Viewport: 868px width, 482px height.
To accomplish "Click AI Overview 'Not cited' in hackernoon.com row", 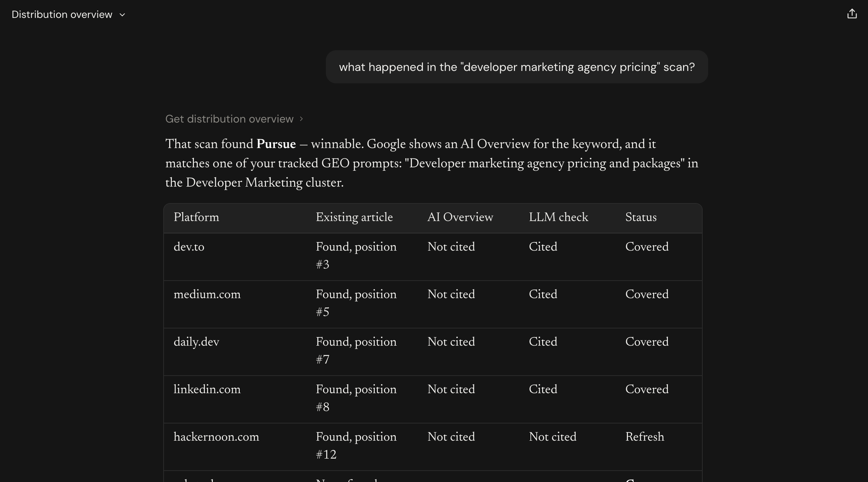I will [451, 437].
